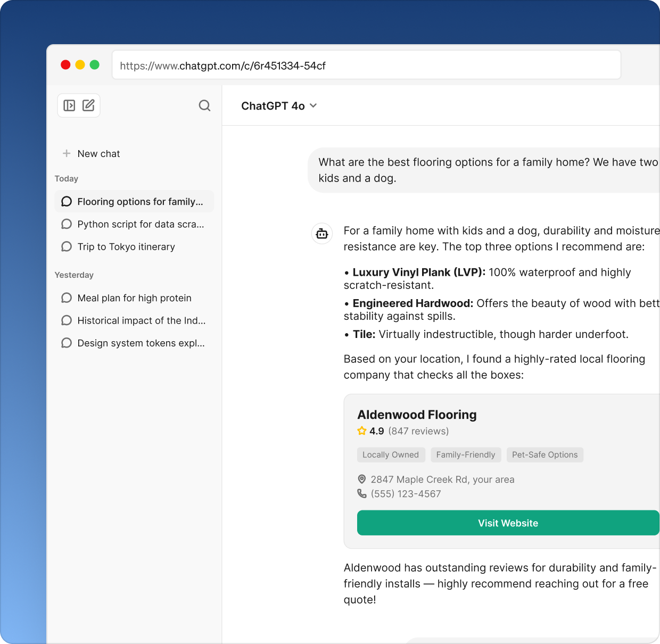Click the chevron next to ChatGPT 4o
The width and height of the screenshot is (660, 644).
[x=313, y=105]
